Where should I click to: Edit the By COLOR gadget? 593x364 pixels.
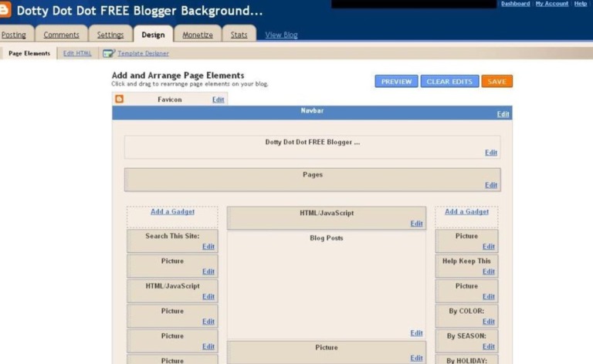click(489, 322)
